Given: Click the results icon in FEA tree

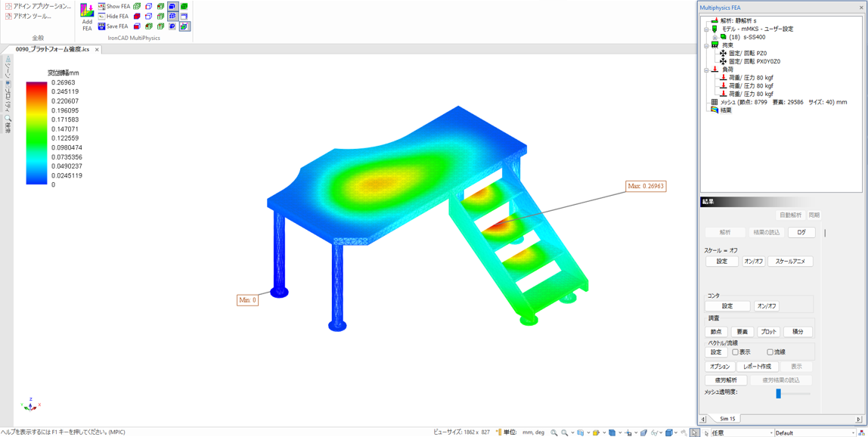Looking at the screenshot, I should (x=714, y=110).
